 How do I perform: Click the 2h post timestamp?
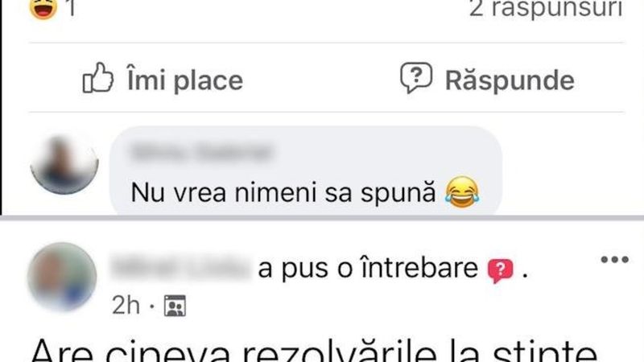pos(126,306)
